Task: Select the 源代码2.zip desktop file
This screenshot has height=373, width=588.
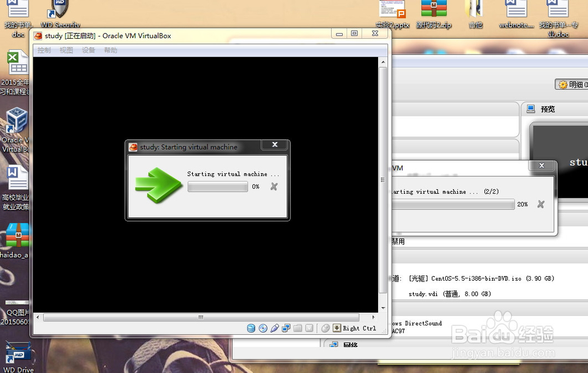Action: [434, 14]
